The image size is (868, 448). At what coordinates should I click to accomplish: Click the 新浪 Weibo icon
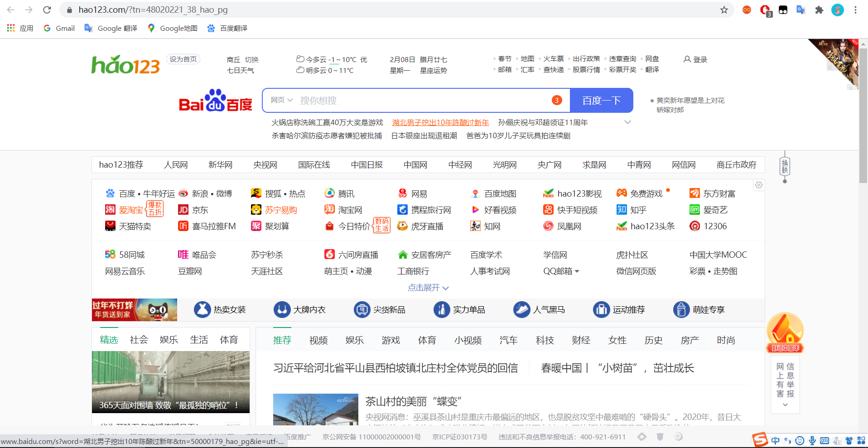pyautogui.click(x=183, y=193)
